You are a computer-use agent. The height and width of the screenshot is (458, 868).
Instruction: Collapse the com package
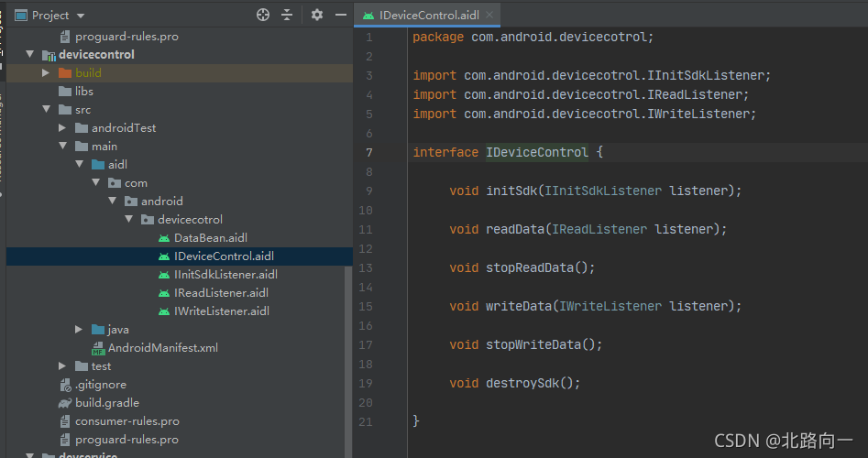pyautogui.click(x=95, y=182)
